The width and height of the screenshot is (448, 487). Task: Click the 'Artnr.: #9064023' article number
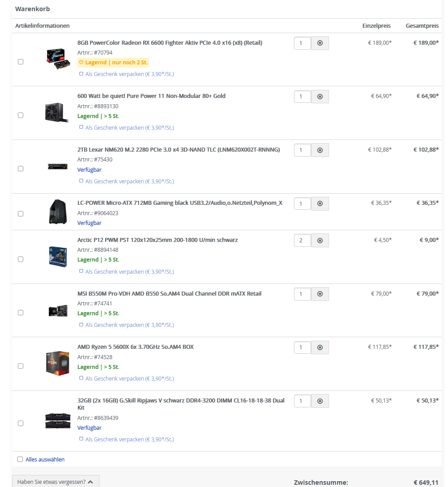pyautogui.click(x=98, y=213)
